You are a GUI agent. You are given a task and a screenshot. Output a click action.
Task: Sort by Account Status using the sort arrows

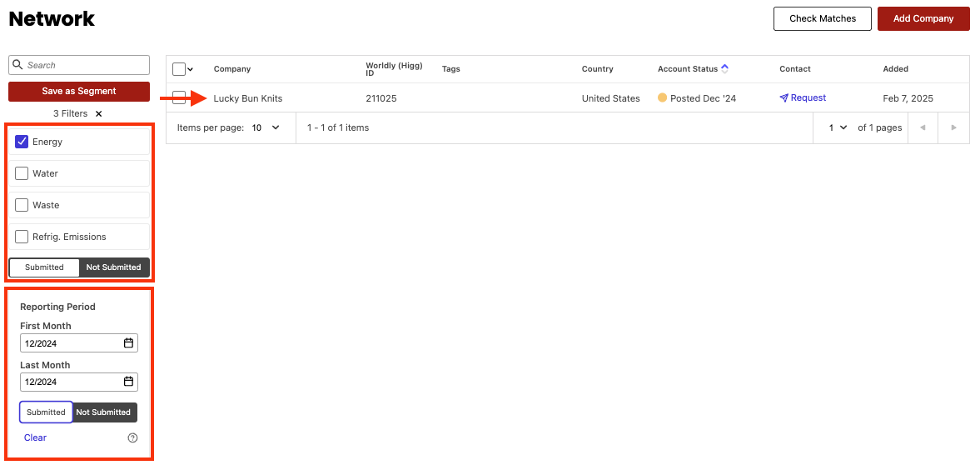pyautogui.click(x=724, y=69)
